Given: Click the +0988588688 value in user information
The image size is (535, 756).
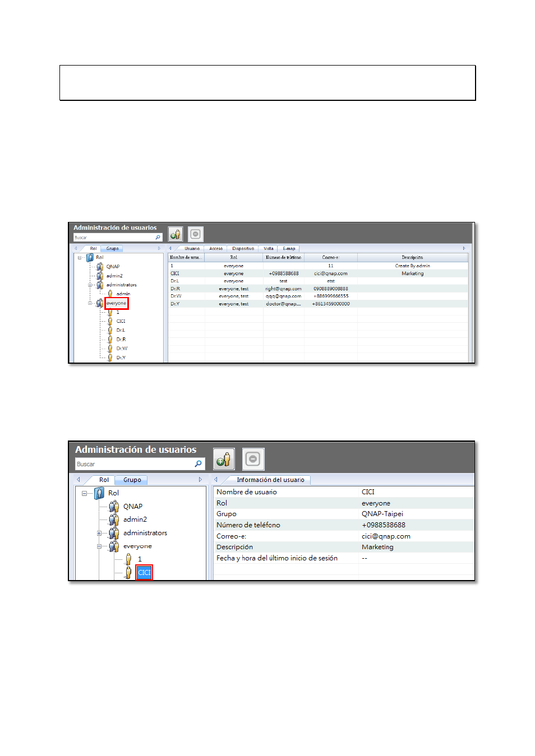Looking at the screenshot, I should pos(384,525).
